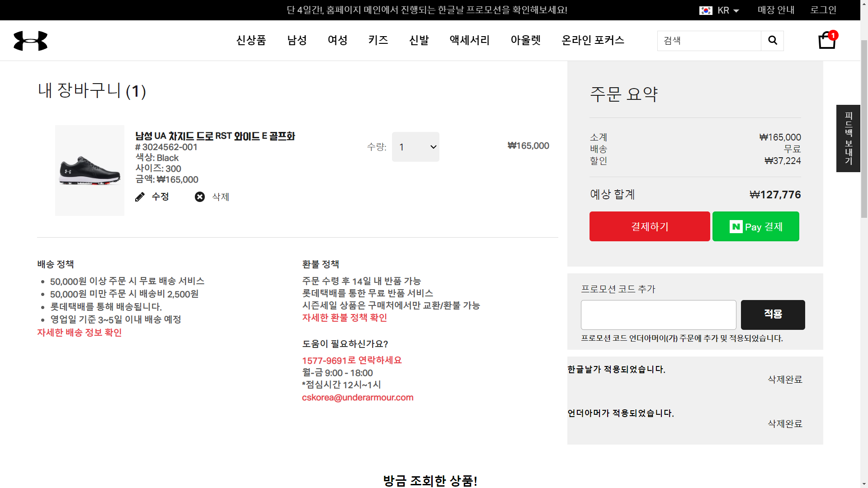Image resolution: width=868 pixels, height=488 pixels.
Task: Click the X delete icon for the item
Action: pyautogui.click(x=200, y=197)
